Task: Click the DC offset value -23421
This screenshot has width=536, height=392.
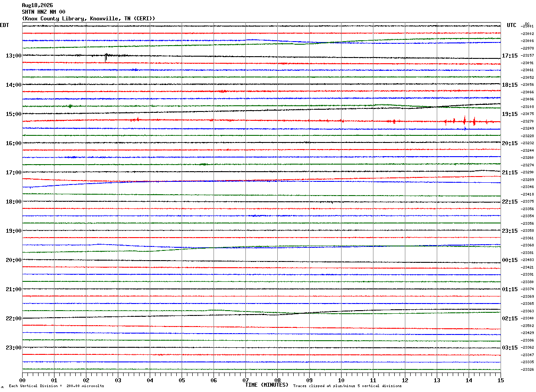Action: (528, 267)
